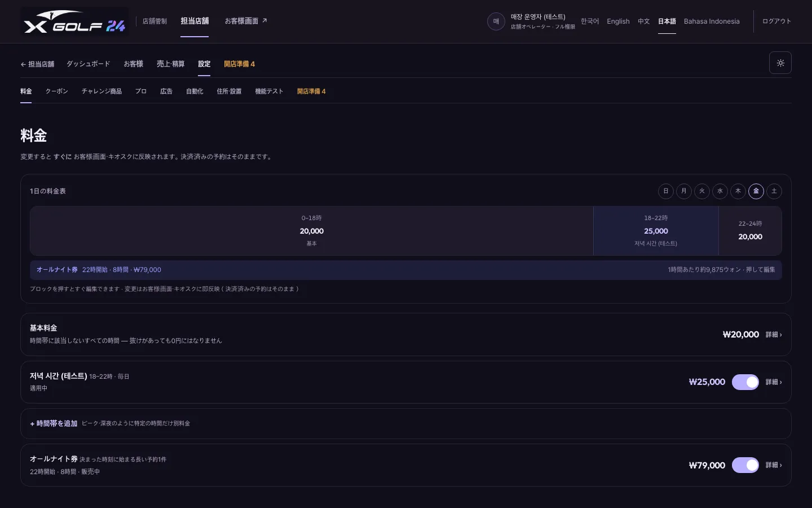This screenshot has width=812, height=508.
Task: Switch language to English
Action: (618, 21)
